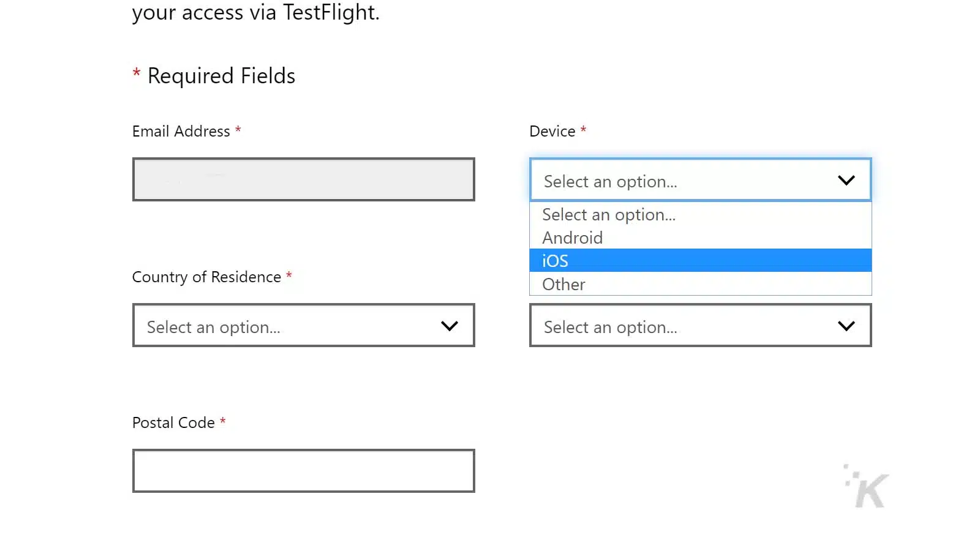Focus the Postal Code text box

[x=303, y=471]
